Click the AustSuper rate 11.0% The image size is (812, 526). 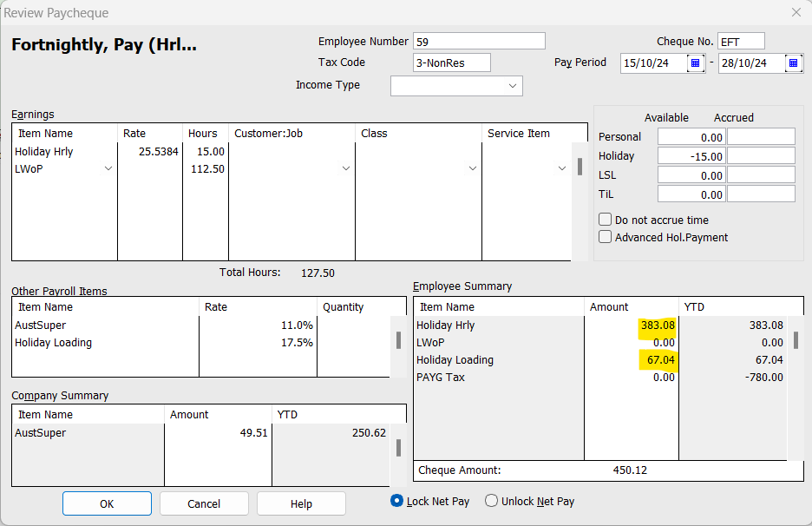(x=297, y=325)
